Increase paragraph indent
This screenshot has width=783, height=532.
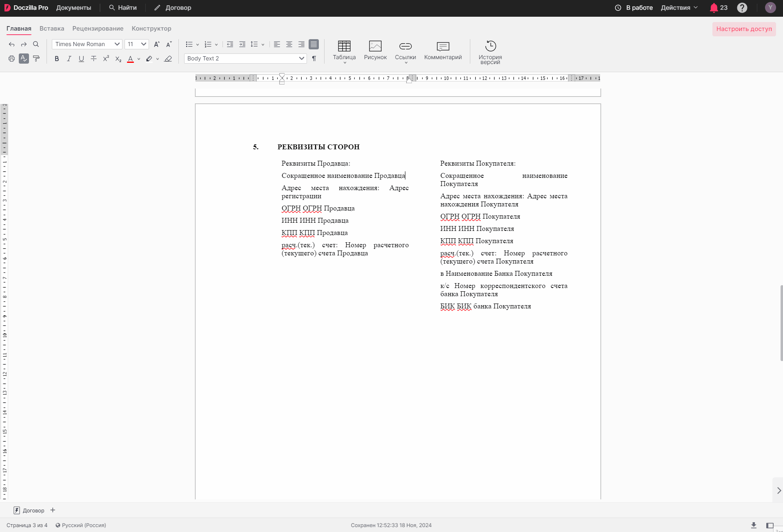click(x=242, y=44)
